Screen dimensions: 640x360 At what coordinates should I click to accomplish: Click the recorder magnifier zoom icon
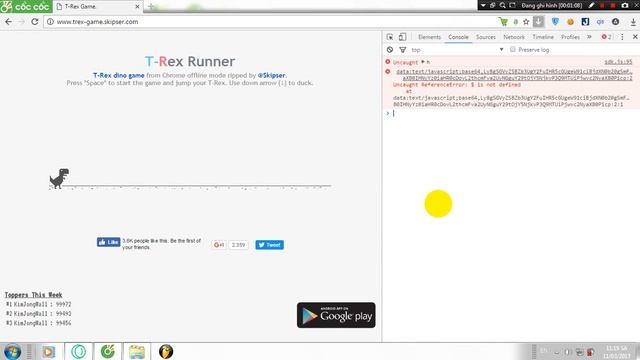pos(502,5)
